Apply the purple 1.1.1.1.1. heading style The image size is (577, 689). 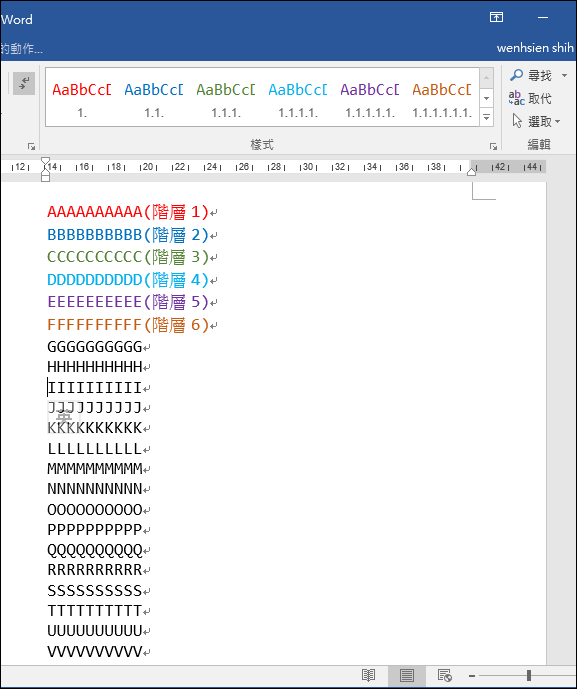point(370,99)
